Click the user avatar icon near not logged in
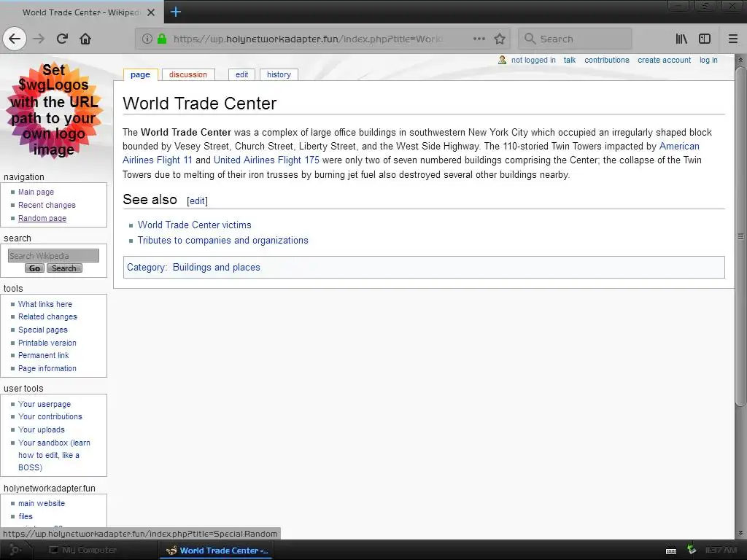The image size is (747, 560). coord(502,60)
